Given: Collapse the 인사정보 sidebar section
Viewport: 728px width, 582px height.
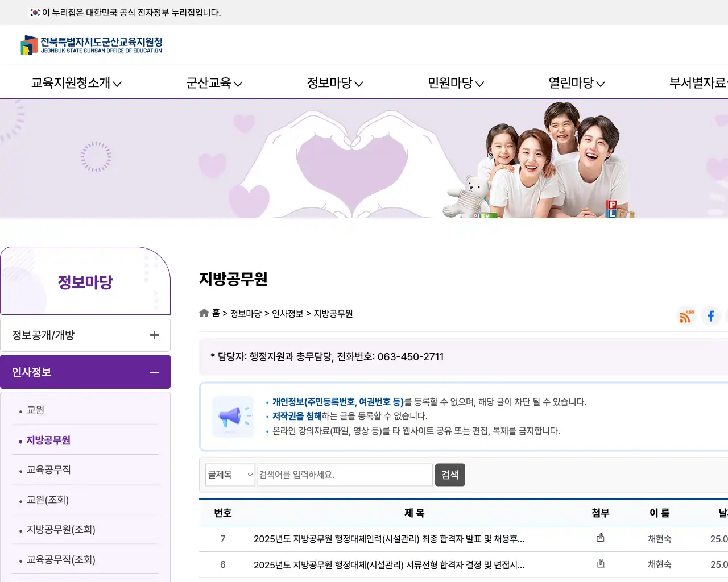Looking at the screenshot, I should (x=154, y=372).
